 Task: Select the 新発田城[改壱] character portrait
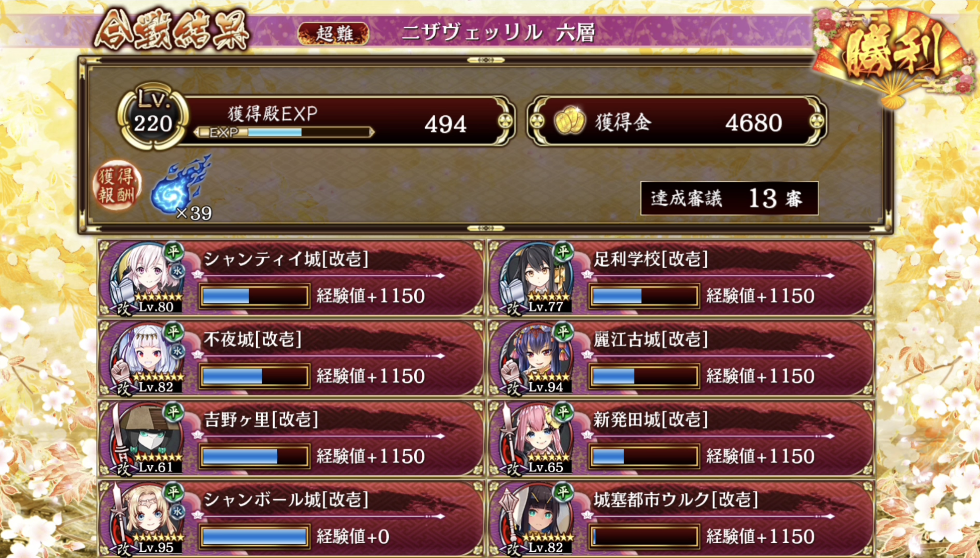(537, 438)
